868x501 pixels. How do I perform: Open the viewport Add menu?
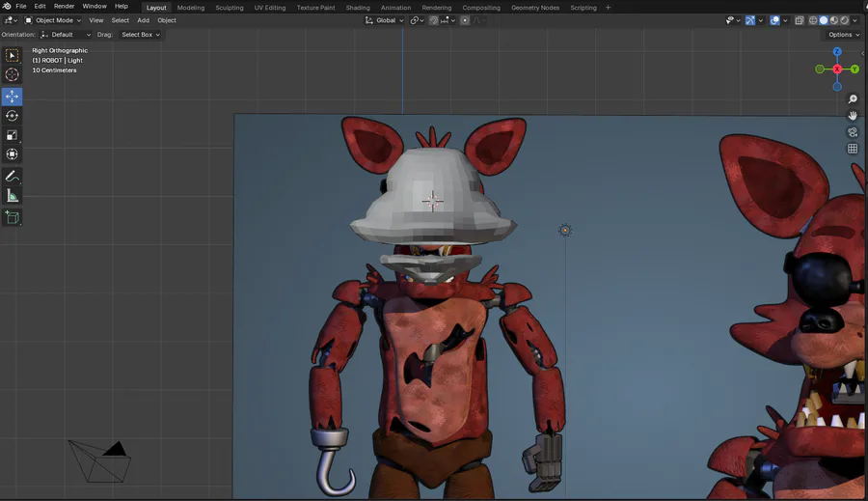(144, 20)
